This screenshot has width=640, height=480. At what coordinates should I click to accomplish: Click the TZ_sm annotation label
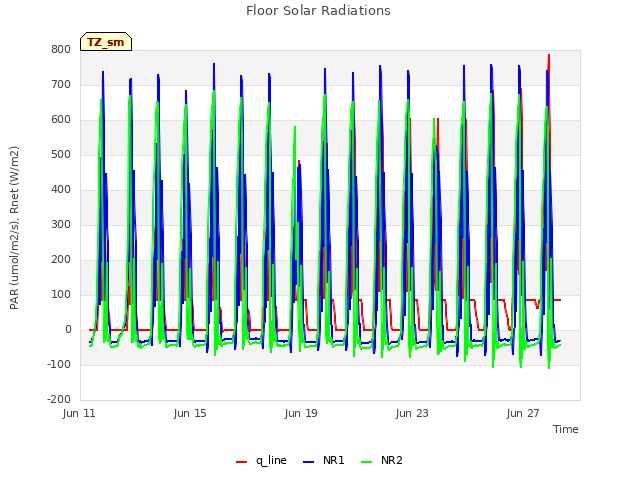(106, 42)
